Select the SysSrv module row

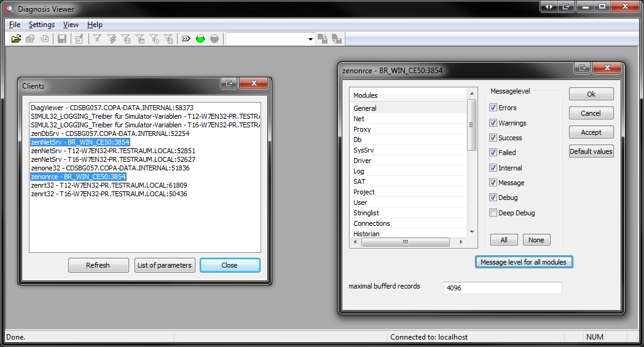[x=409, y=150]
